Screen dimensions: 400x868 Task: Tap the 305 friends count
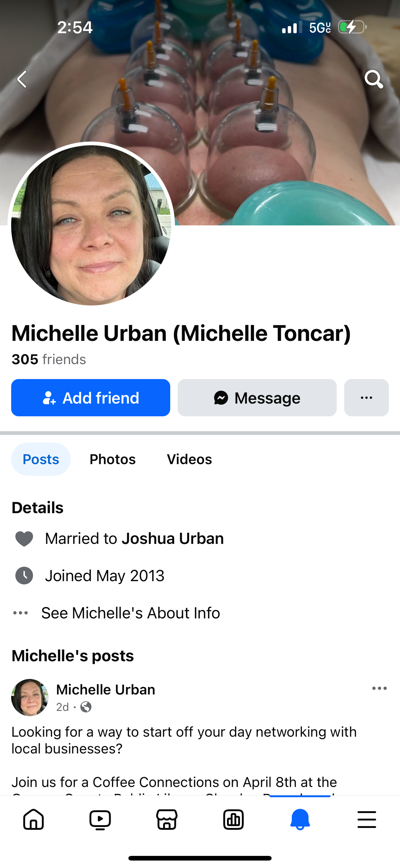(x=49, y=359)
